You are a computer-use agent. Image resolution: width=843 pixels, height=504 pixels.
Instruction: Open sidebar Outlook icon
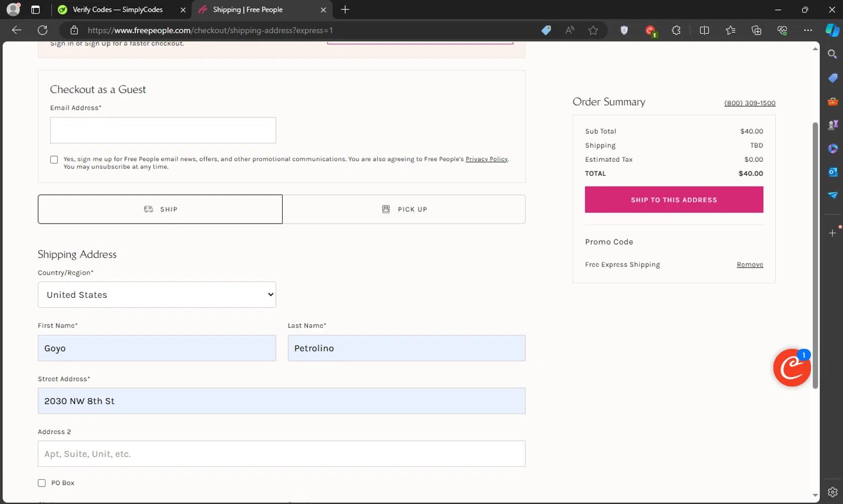tap(833, 172)
